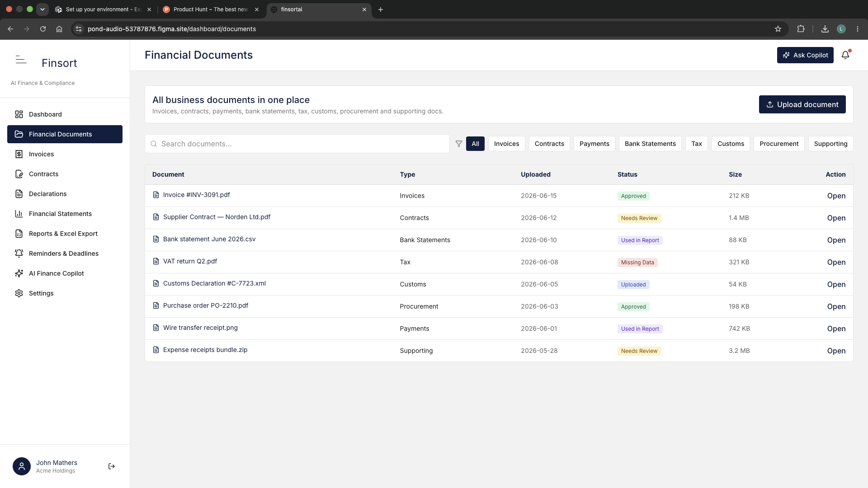Click the Status column header
Viewport: 868px width, 488px height.
pyautogui.click(x=627, y=174)
